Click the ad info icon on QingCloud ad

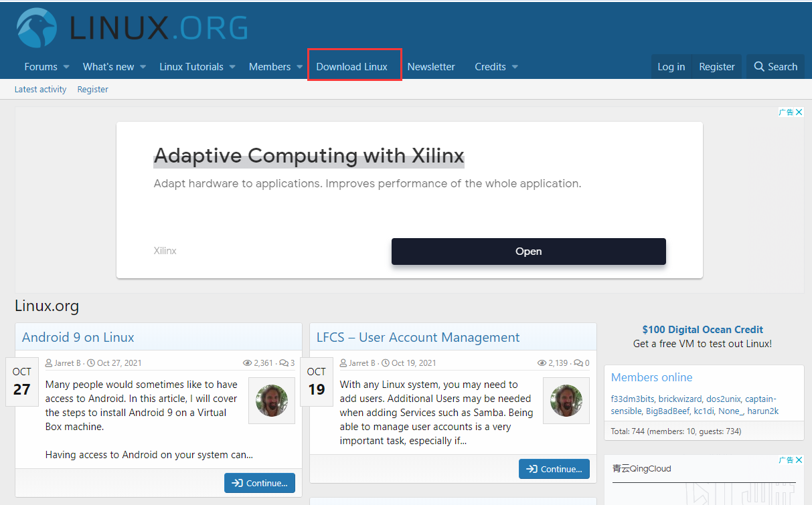(787, 460)
